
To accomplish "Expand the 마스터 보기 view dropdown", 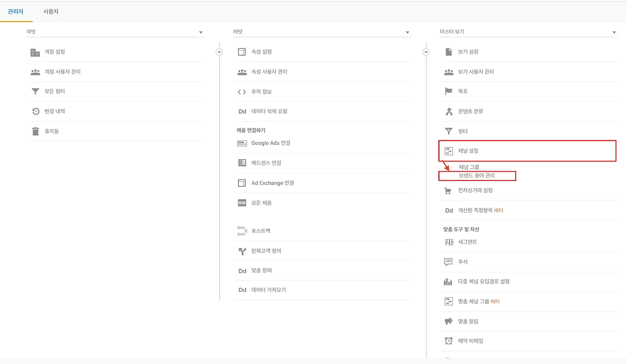I will 529,32.
